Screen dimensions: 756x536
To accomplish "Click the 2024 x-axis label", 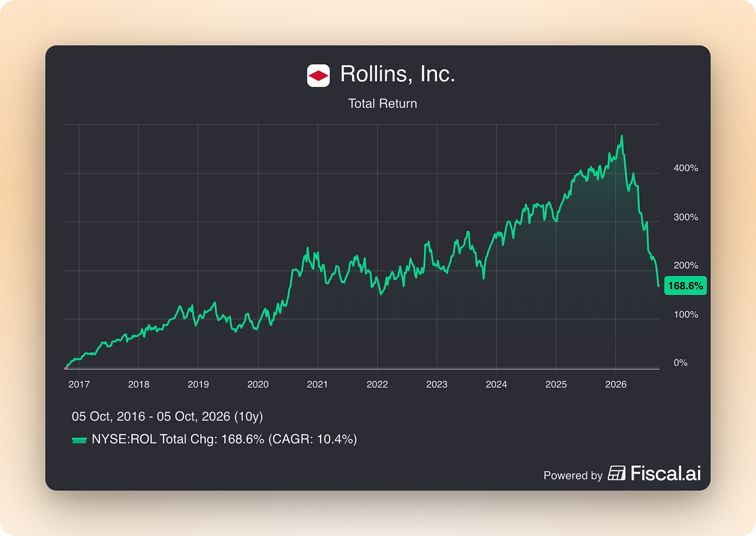I will tap(496, 384).
